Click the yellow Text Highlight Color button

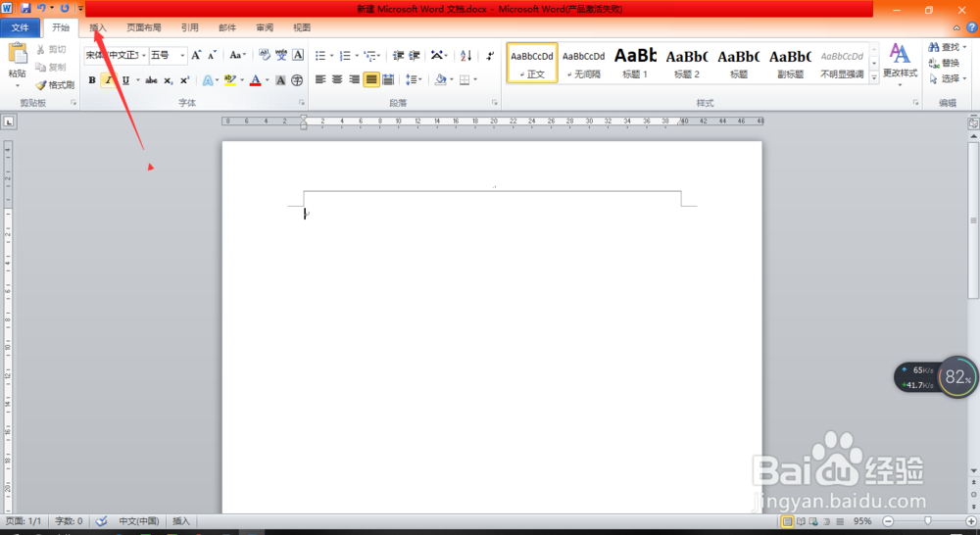(x=230, y=80)
